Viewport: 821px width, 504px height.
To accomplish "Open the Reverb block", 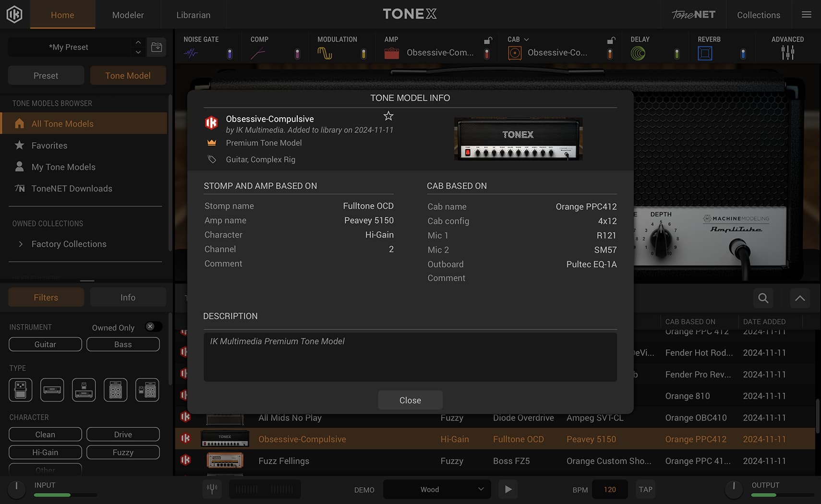I will (704, 53).
